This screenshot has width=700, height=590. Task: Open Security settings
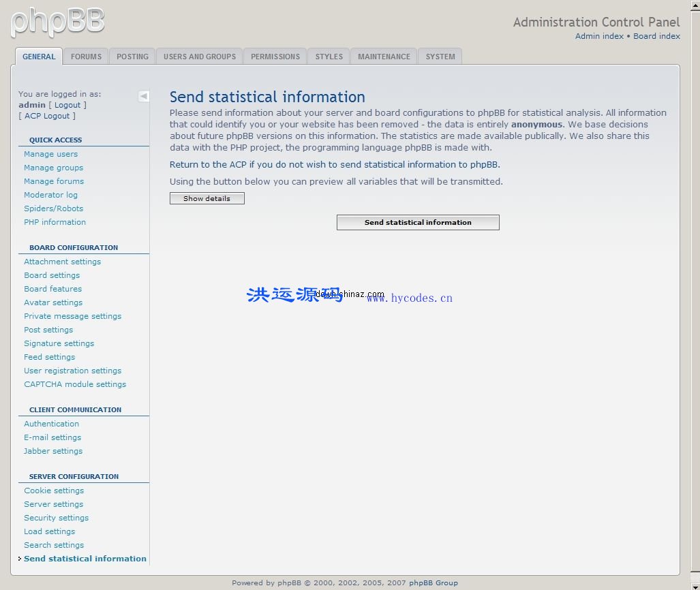click(57, 518)
